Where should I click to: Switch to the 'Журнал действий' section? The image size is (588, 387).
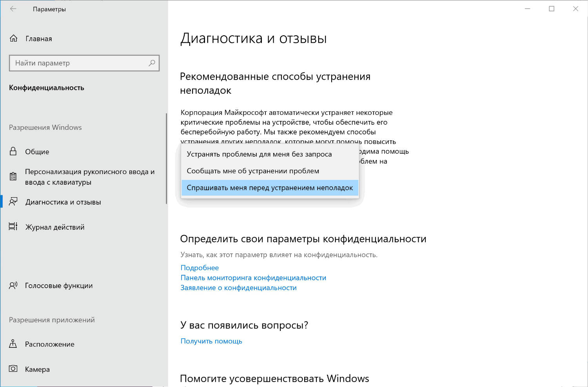pyautogui.click(x=54, y=227)
